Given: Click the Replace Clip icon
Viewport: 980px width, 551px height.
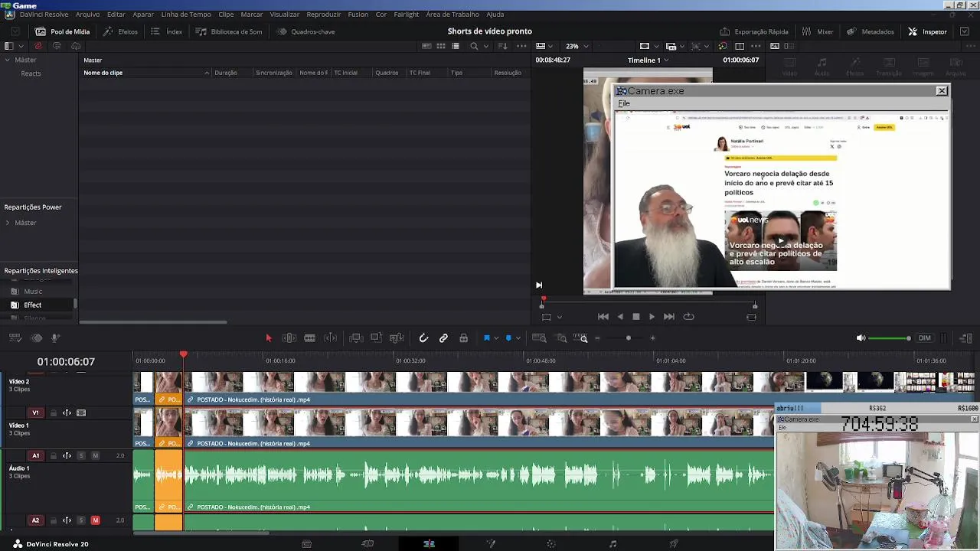Looking at the screenshot, I should click(397, 338).
